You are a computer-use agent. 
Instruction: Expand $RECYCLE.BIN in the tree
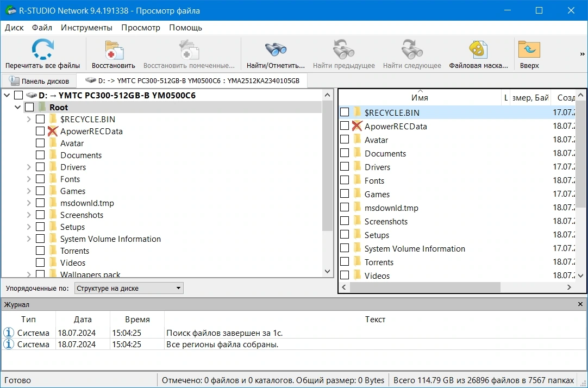pos(29,119)
